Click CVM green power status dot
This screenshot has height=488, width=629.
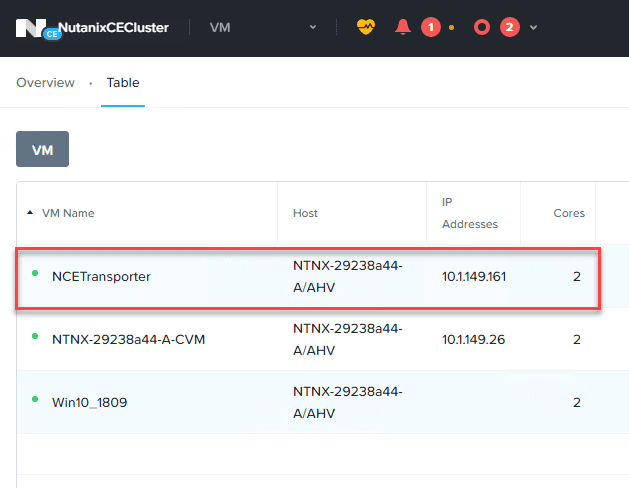[x=35, y=336]
